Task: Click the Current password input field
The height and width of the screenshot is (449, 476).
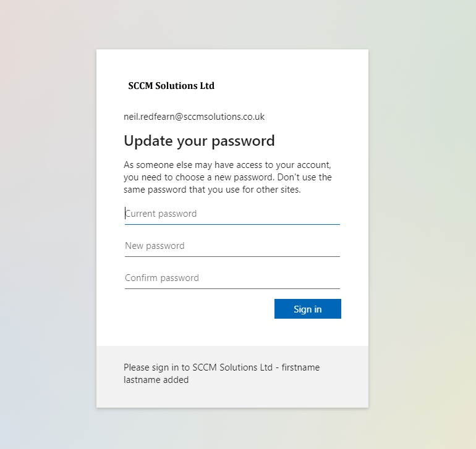Action: (x=232, y=214)
